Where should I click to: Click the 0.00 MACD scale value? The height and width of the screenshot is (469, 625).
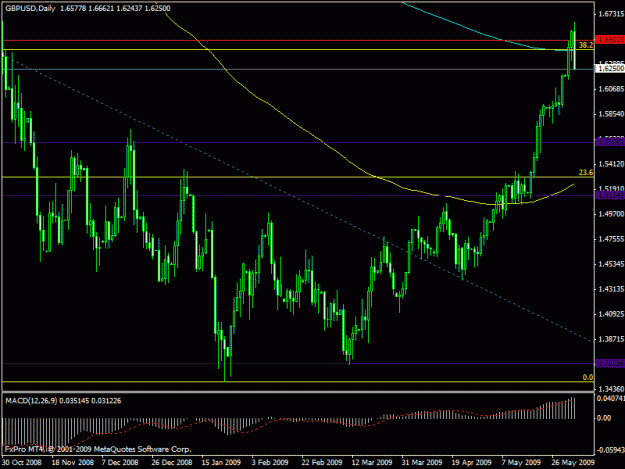[604, 418]
